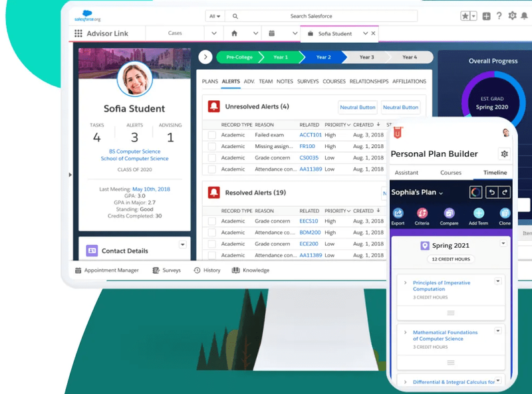Image resolution: width=532 pixels, height=394 pixels.
Task: Check the Grade concern EECS10 row checkbox
Action: [212, 221]
